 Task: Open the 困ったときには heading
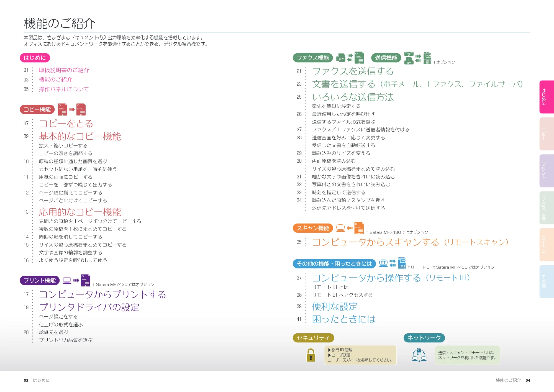[344, 319]
